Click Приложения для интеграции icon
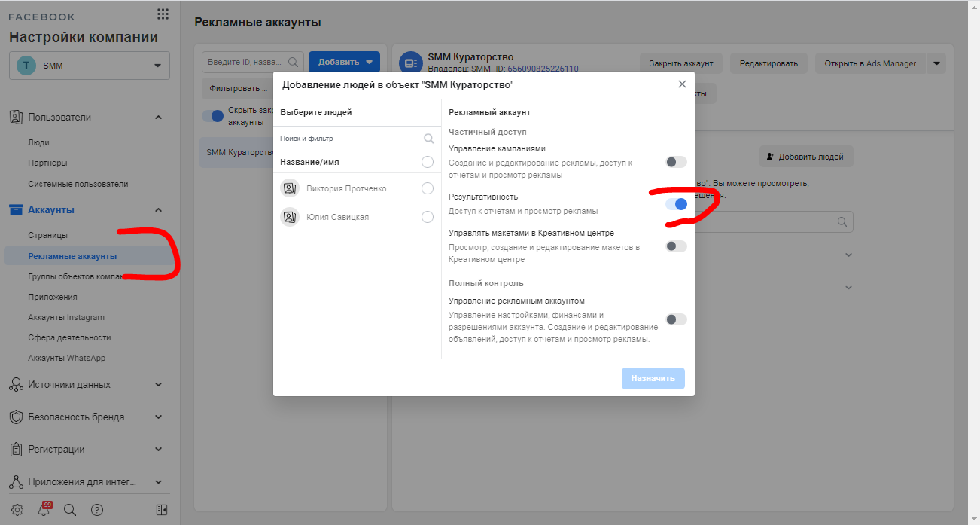The width and height of the screenshot is (980, 525). [x=16, y=482]
